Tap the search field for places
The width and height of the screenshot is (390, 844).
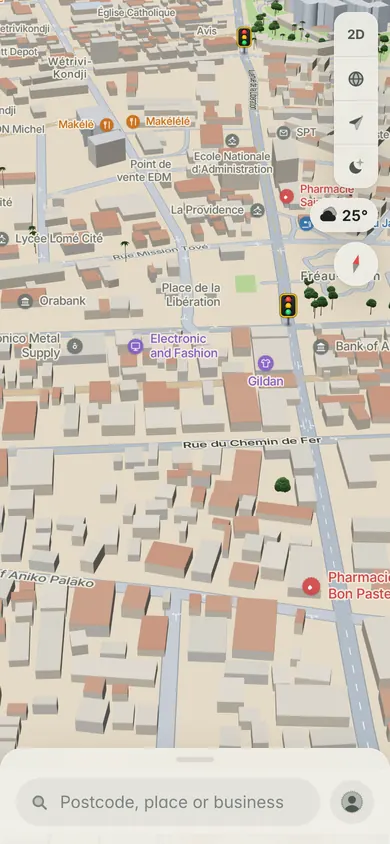(168, 802)
